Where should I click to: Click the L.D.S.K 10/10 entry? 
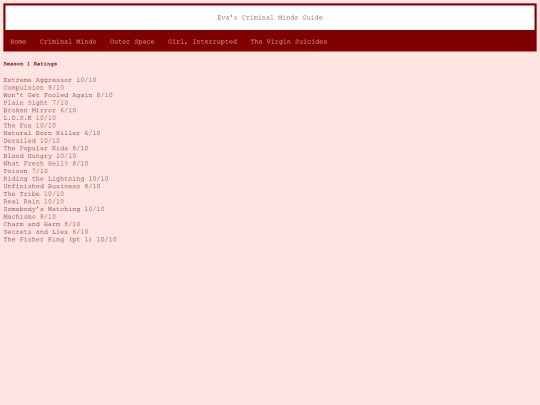[30, 118]
